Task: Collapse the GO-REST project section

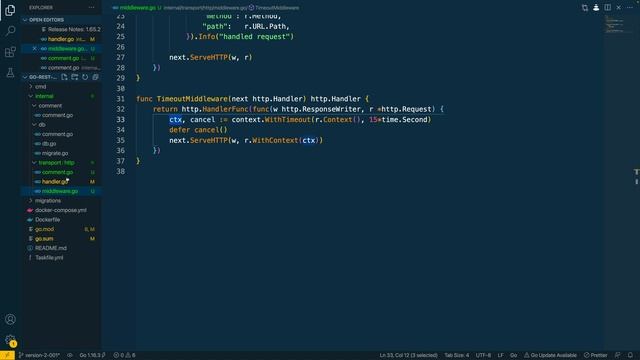Action: pyautogui.click(x=41, y=77)
